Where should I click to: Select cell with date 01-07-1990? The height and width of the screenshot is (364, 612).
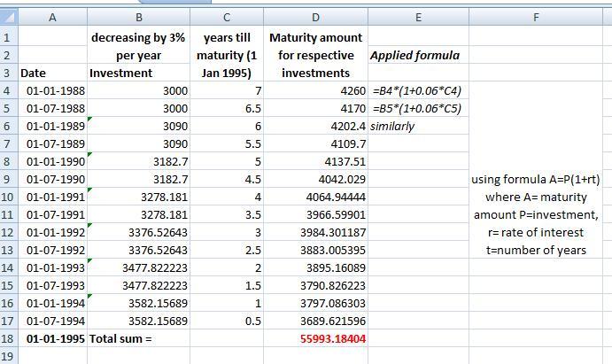point(52,179)
